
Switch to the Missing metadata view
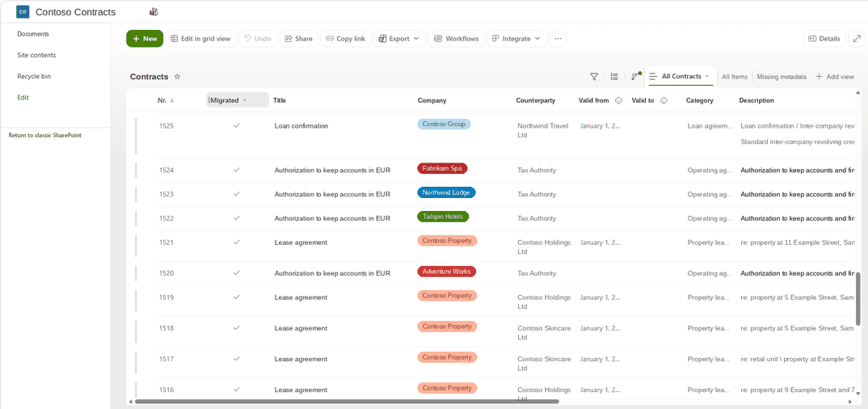click(781, 77)
